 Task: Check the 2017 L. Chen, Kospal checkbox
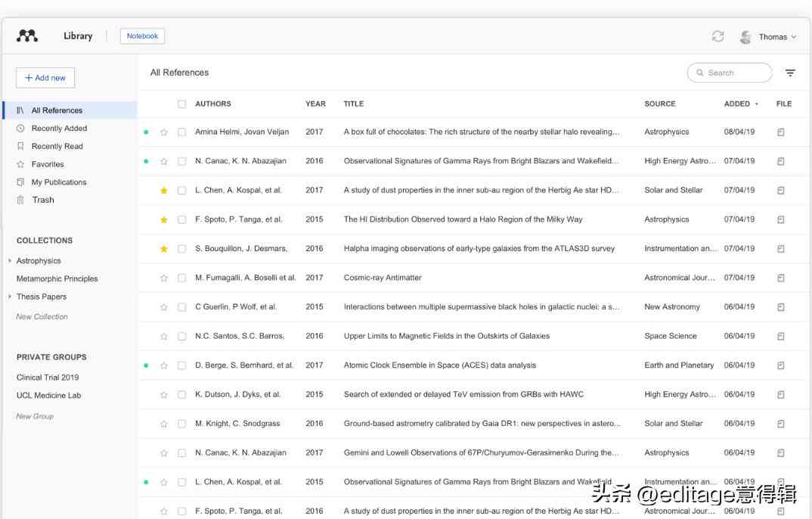click(x=181, y=191)
